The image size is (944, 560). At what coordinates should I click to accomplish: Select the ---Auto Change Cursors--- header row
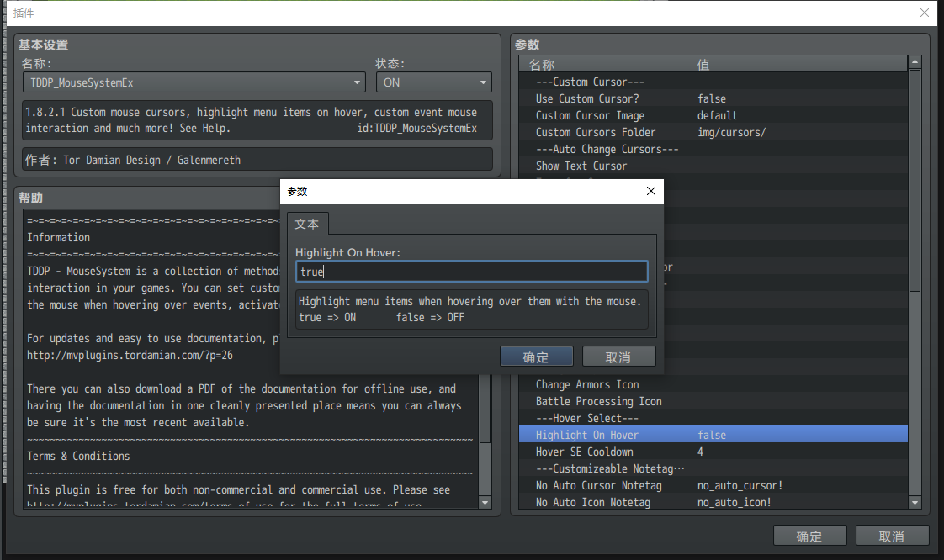coord(713,149)
